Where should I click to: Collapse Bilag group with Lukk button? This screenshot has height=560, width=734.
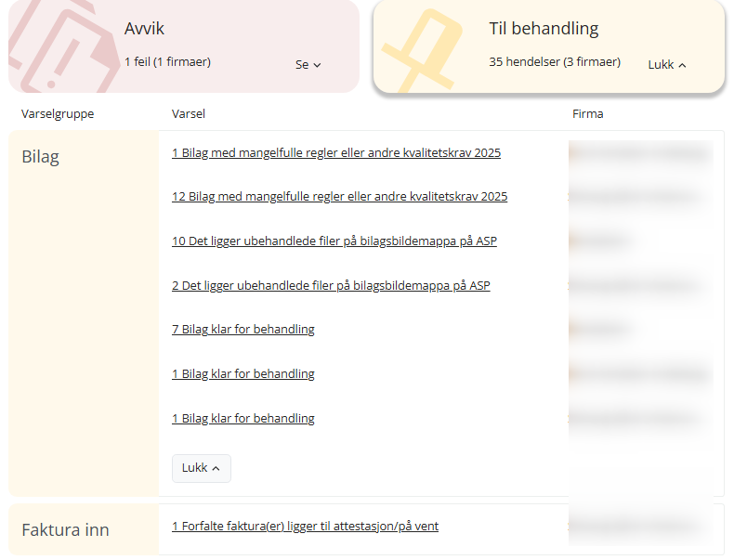click(x=202, y=468)
